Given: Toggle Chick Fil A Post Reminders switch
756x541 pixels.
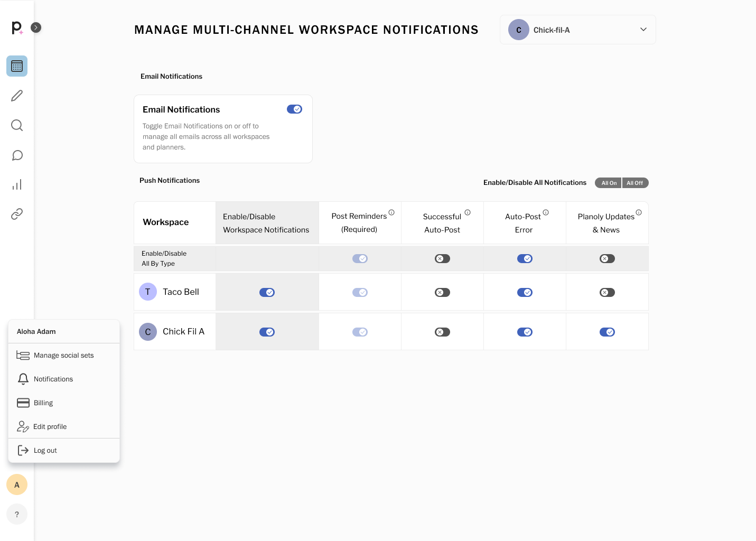Looking at the screenshot, I should 360,332.
